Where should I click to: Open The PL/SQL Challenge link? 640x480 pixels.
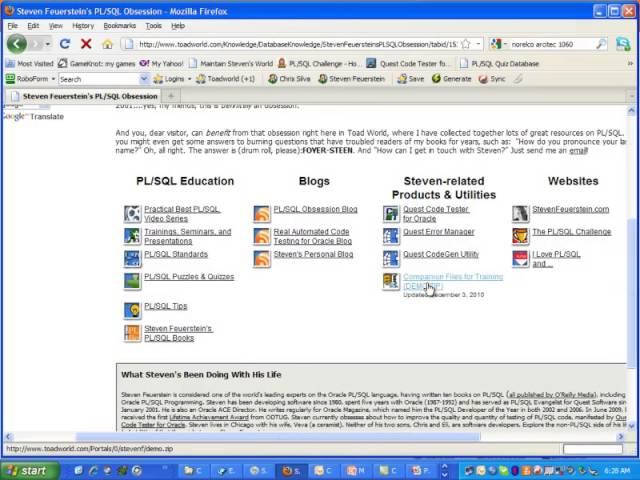(571, 232)
